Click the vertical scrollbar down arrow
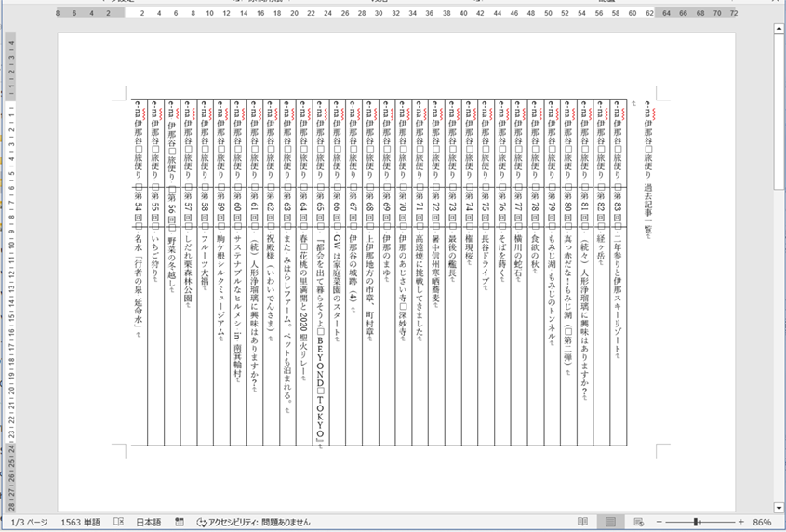 779,503
